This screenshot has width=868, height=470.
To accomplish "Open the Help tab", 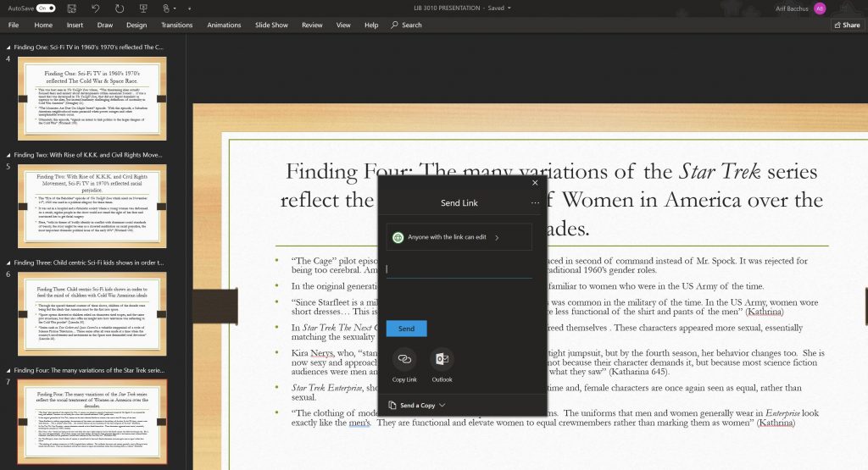I will [x=371, y=25].
